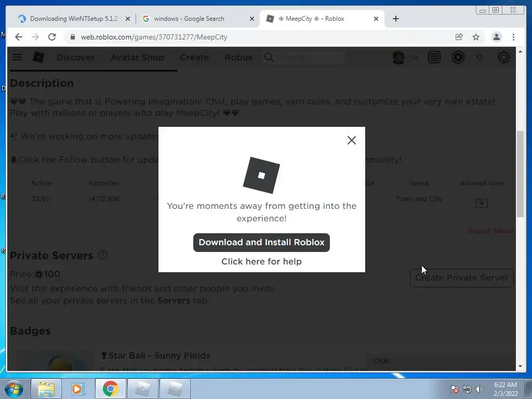This screenshot has width=532, height=399.
Task: Reload the current page
Action: [52, 37]
